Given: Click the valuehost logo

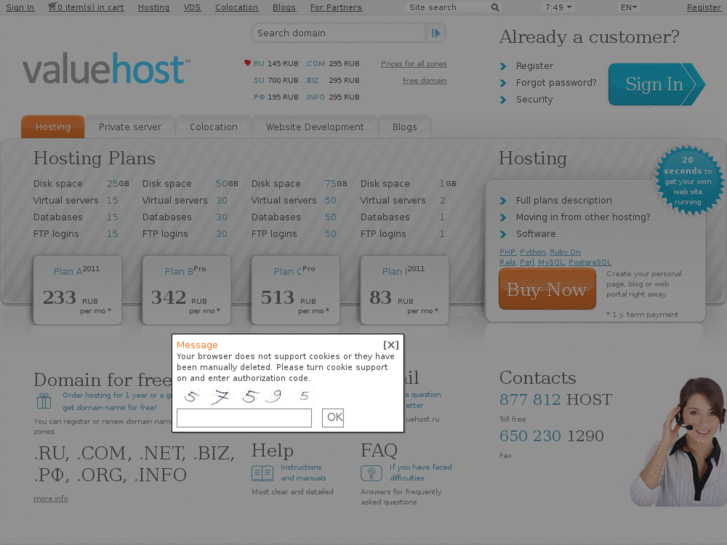Looking at the screenshot, I should [x=106, y=69].
